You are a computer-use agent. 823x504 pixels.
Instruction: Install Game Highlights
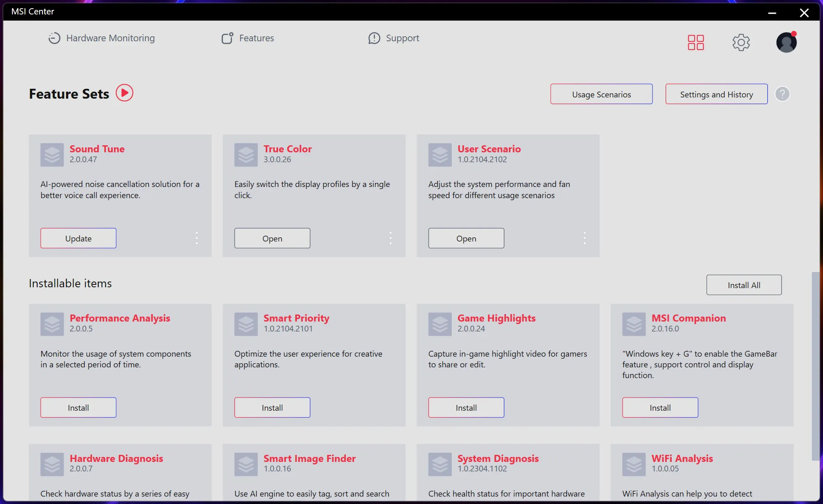click(466, 407)
